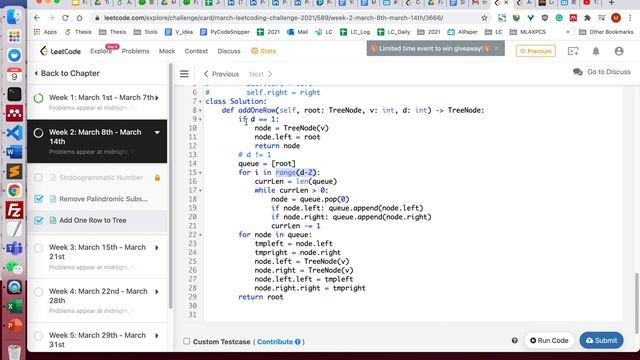The image size is (640, 360).
Task: Click the Week 5 progress circle
Action: pyautogui.click(x=38, y=336)
